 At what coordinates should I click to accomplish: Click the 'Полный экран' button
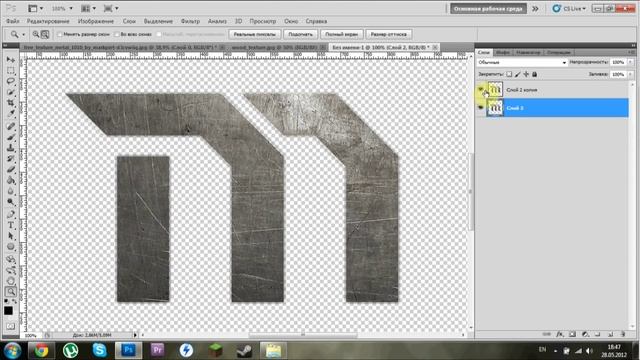[342, 34]
